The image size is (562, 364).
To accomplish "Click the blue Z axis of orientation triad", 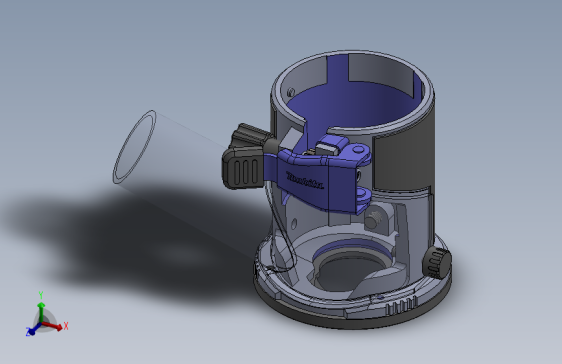I will (x=32, y=330).
